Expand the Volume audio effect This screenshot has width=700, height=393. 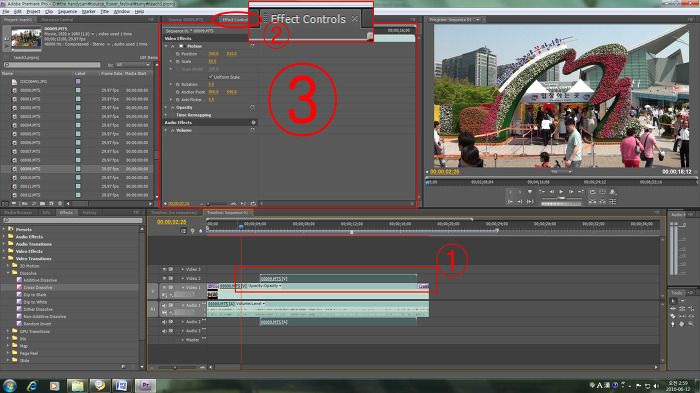point(166,130)
